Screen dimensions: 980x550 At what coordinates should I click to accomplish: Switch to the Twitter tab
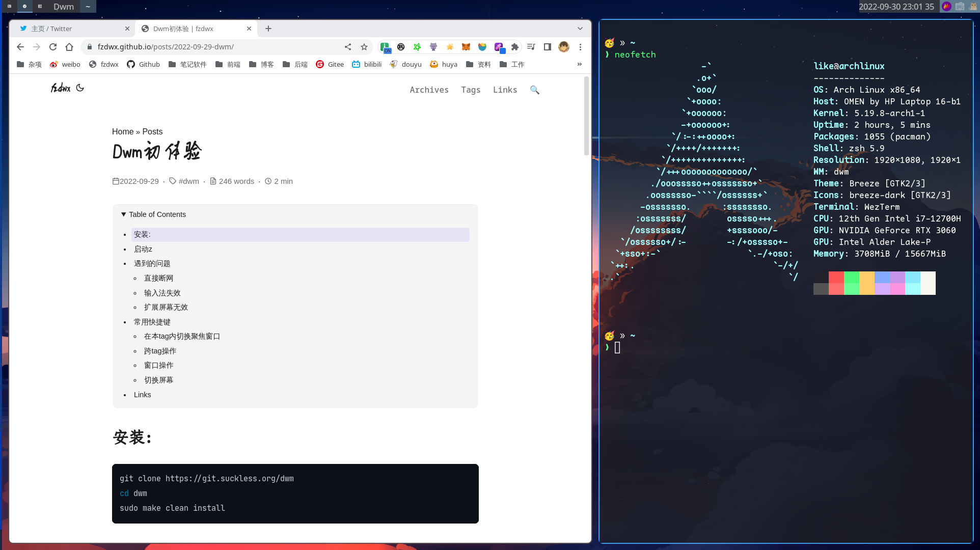point(71,29)
